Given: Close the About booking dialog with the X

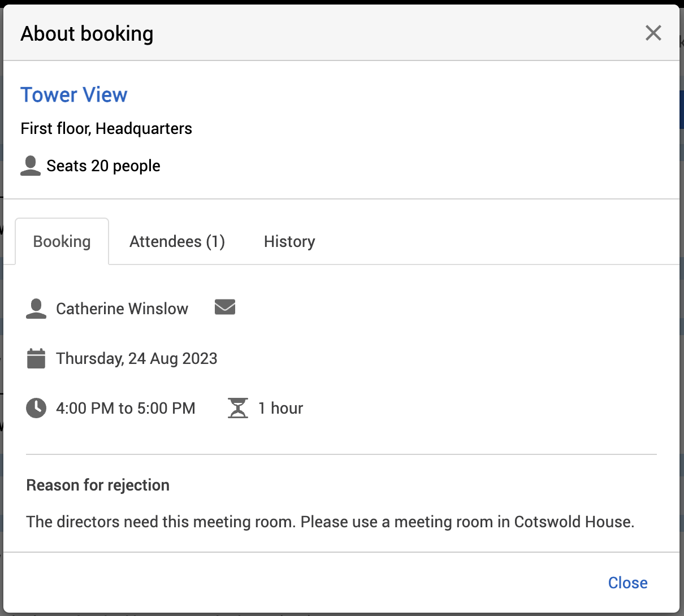Looking at the screenshot, I should click(x=653, y=33).
